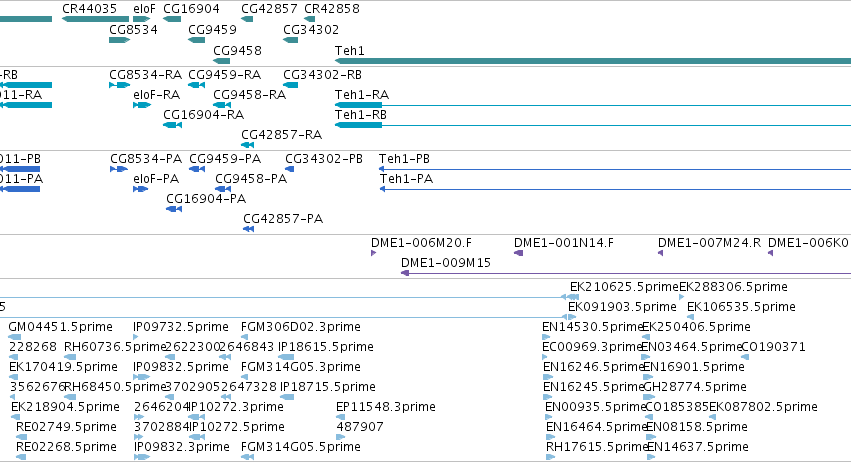
Task: Select the EK250406.5prime EST label
Action: point(696,327)
